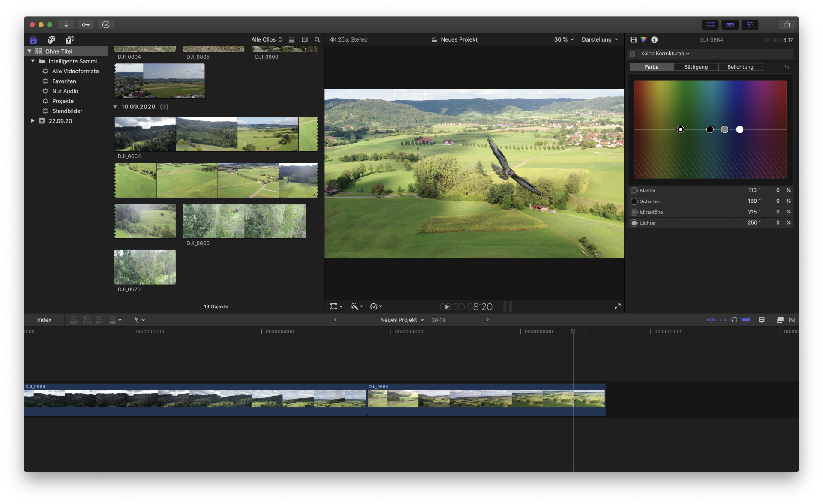This screenshot has height=504, width=823.
Task: Toggle the color correction checkbox
Action: (632, 54)
